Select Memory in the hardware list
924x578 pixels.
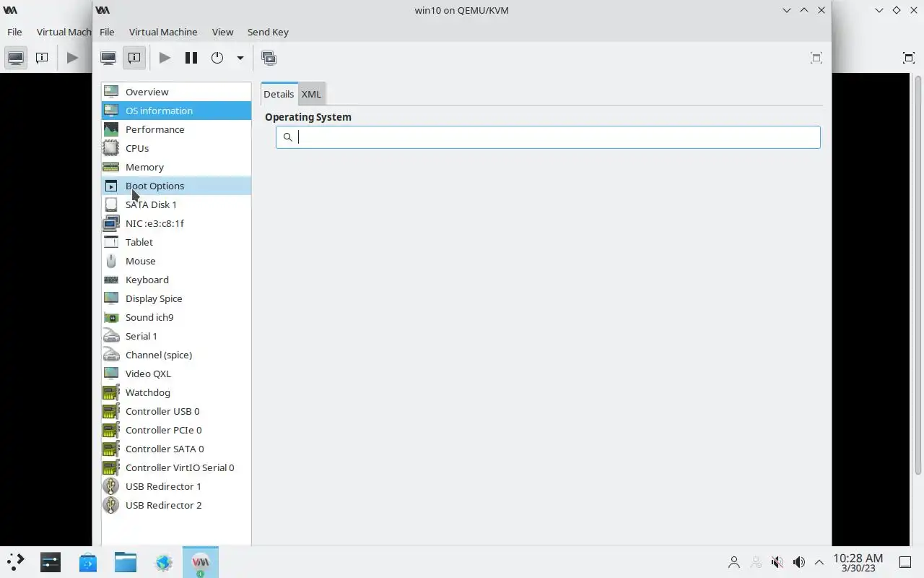click(176, 167)
